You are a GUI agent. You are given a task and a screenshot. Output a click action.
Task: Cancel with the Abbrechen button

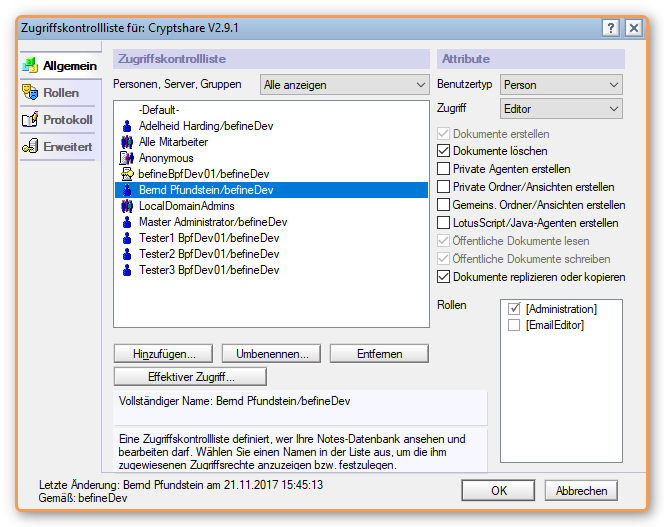(581, 491)
